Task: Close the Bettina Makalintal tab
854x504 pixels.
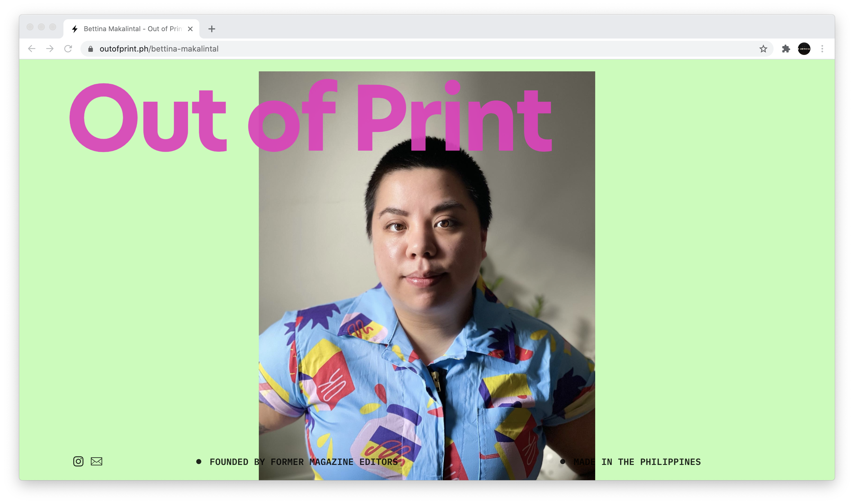Action: tap(190, 29)
